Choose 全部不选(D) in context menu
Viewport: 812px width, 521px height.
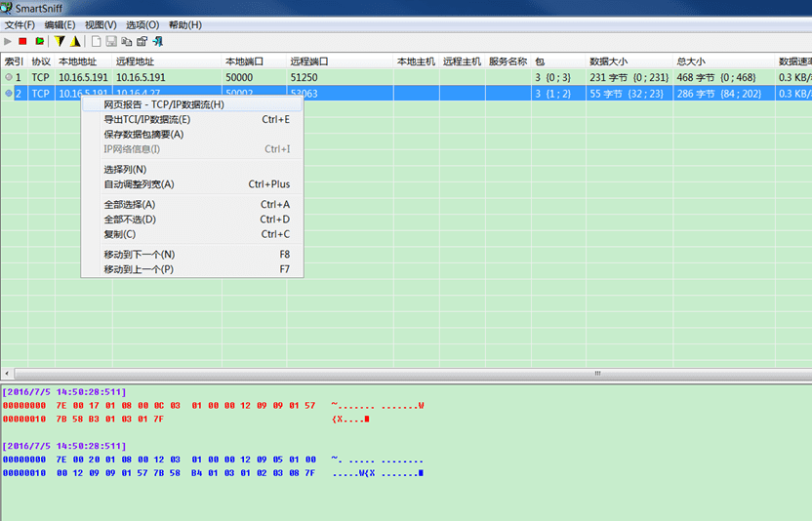[x=192, y=220]
